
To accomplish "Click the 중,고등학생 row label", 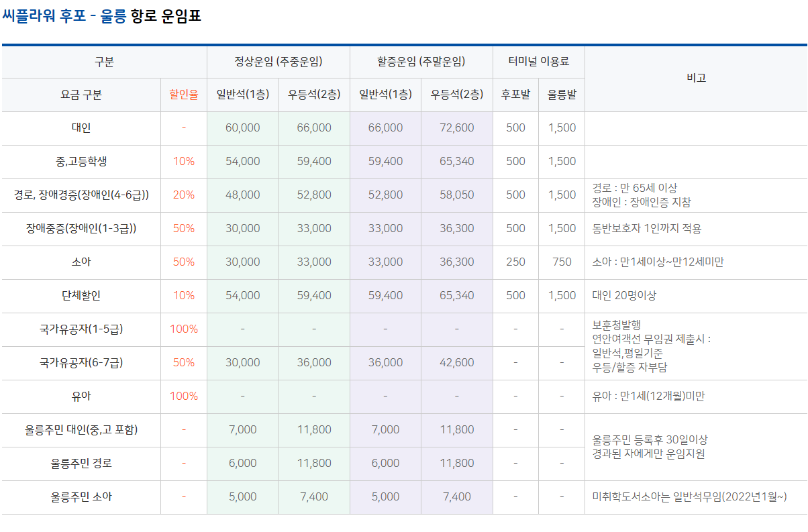I will pos(81,162).
